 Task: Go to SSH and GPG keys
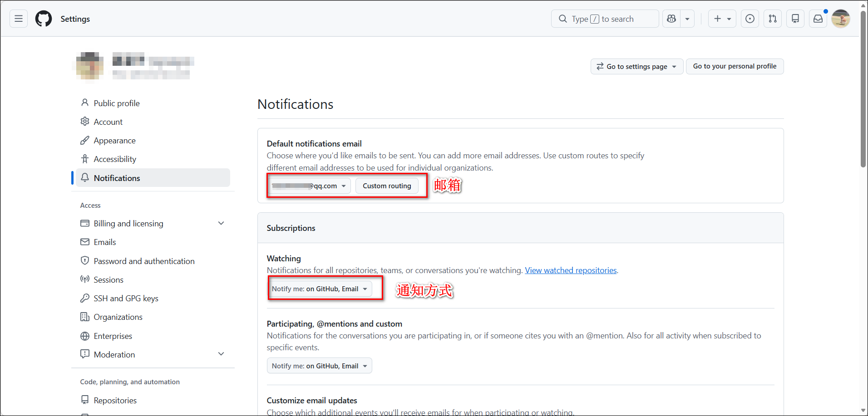(x=126, y=299)
